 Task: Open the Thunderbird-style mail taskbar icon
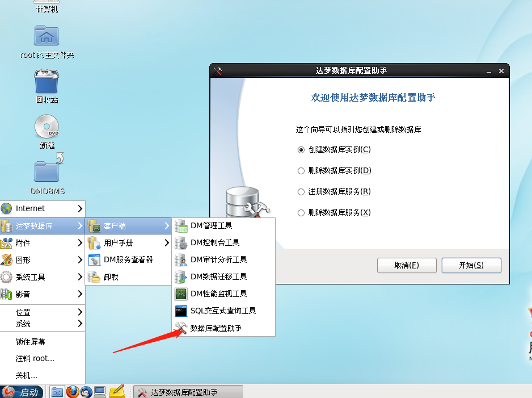[86, 392]
